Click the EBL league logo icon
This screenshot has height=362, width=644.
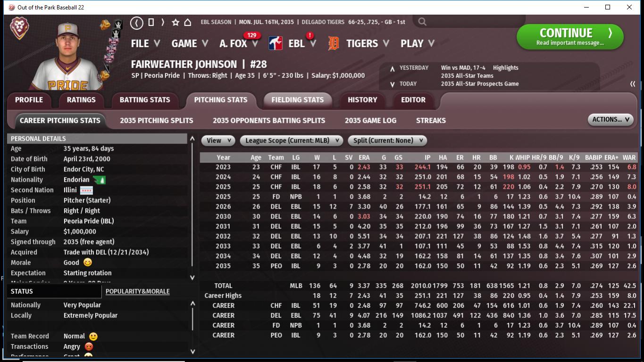click(x=276, y=43)
